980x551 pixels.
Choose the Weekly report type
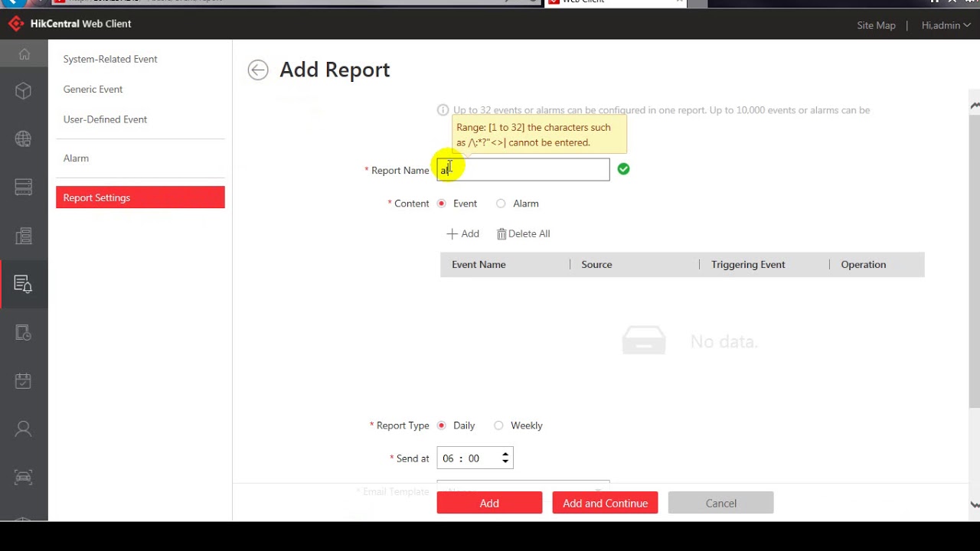(x=499, y=425)
